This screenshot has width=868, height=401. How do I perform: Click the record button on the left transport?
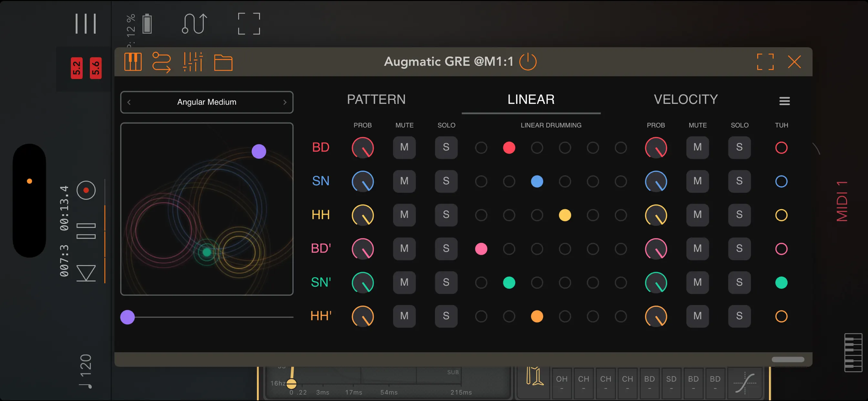[86, 190]
